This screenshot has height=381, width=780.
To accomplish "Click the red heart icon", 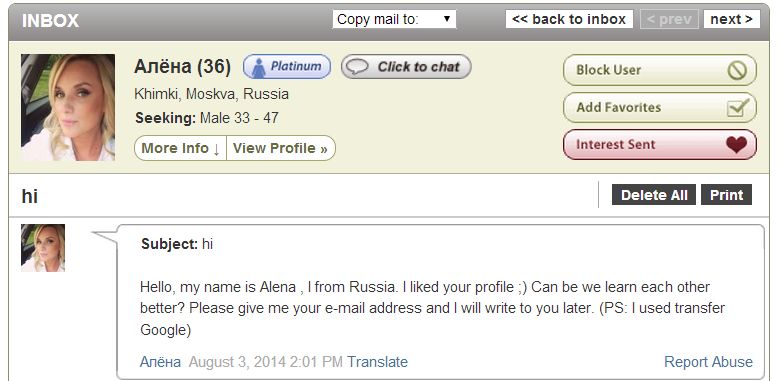I will [x=736, y=145].
